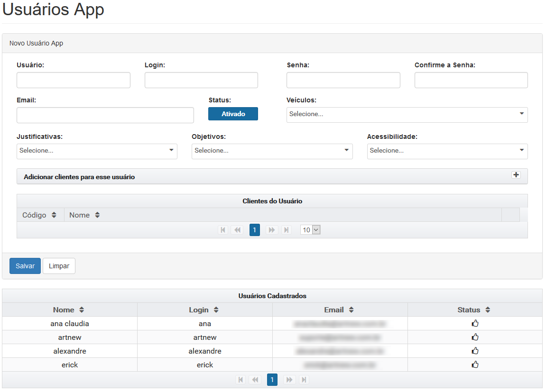The height and width of the screenshot is (392, 546).
Task: Go to first page in Clientes do Usuário
Action: point(223,230)
